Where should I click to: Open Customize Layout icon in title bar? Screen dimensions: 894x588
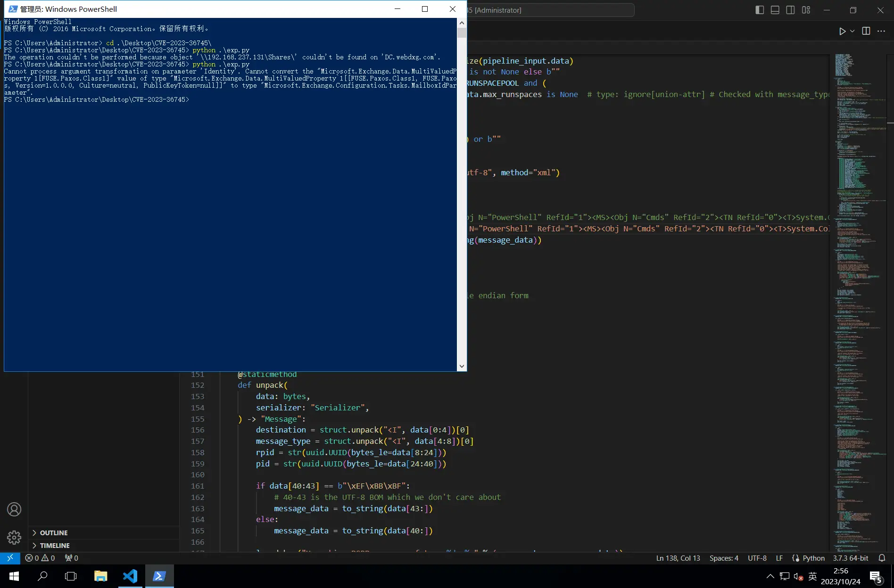coord(806,10)
